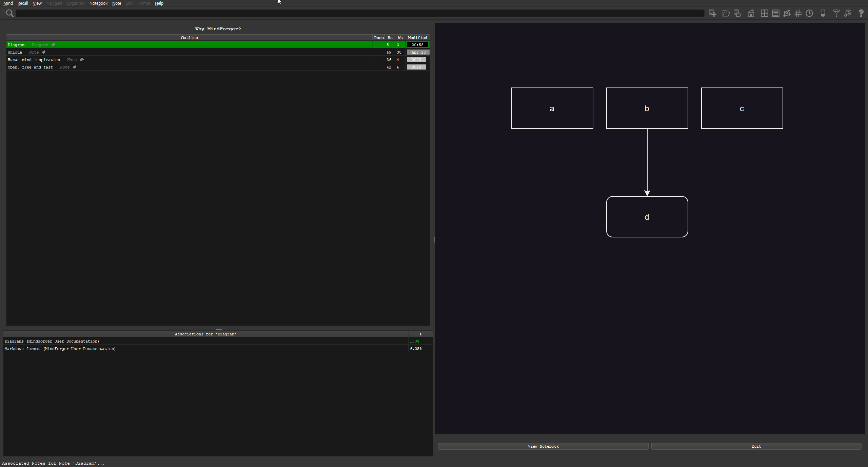The height and width of the screenshot is (467, 868).
Task: Show all notebooks via toolbar icon
Action: point(737,14)
